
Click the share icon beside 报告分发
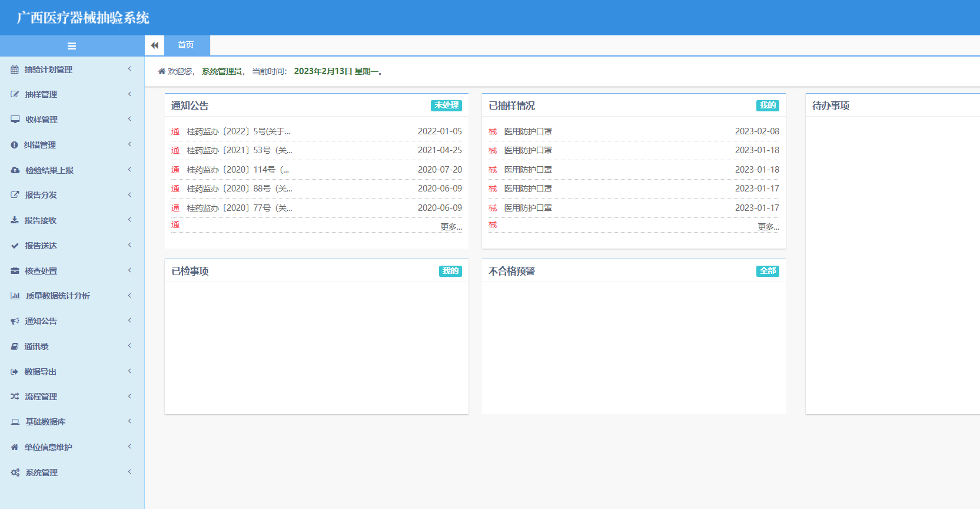pos(15,195)
